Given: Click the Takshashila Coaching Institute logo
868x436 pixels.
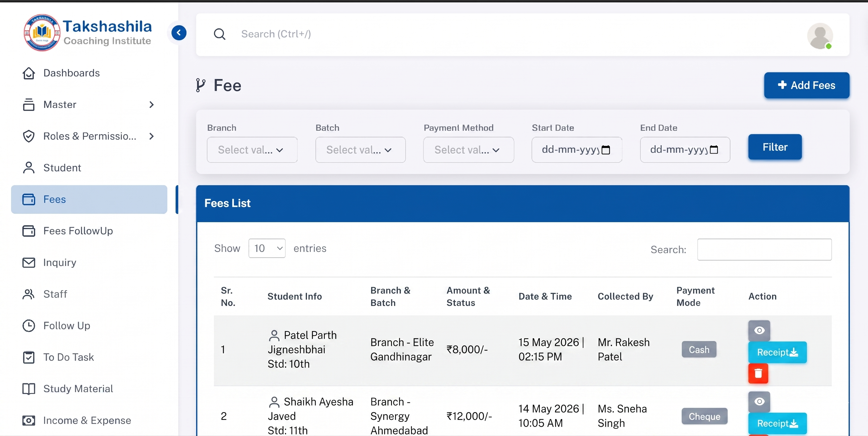Looking at the screenshot, I should [x=88, y=33].
